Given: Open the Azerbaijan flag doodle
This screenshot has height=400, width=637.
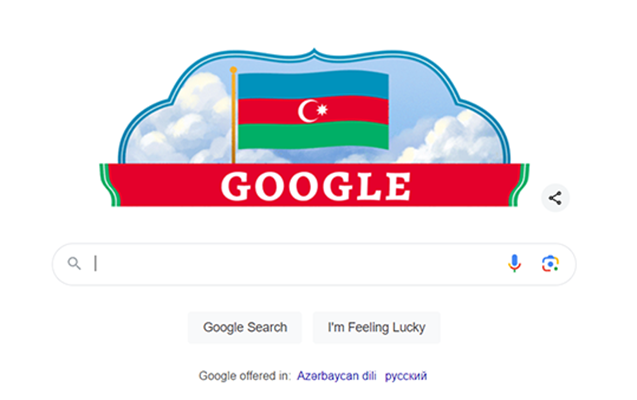Looking at the screenshot, I should click(314, 128).
